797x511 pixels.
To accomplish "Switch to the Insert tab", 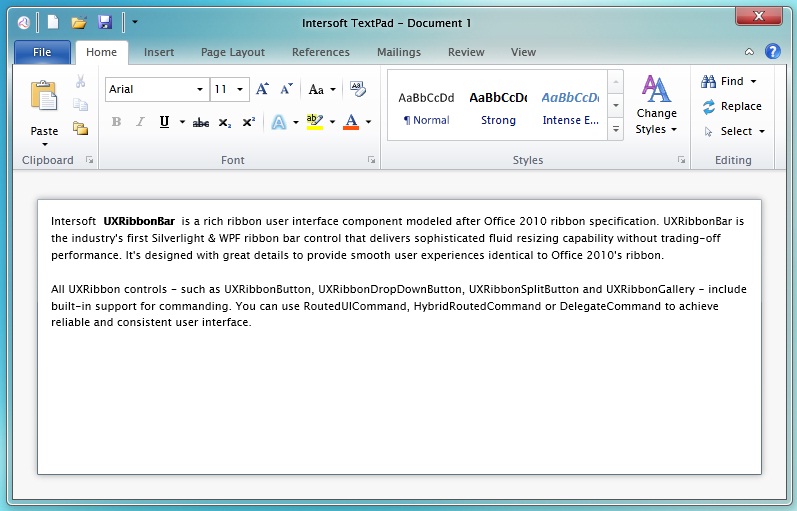I will pos(159,52).
